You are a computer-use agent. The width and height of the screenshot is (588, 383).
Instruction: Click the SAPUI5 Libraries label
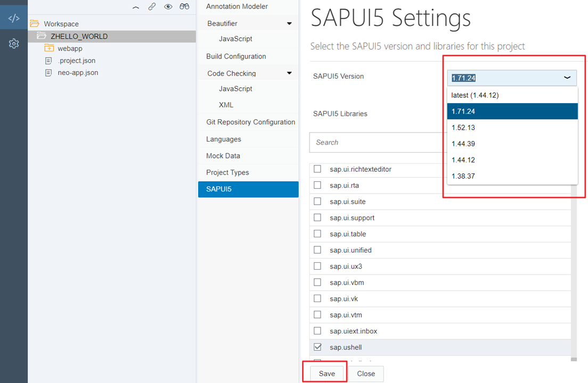[340, 114]
